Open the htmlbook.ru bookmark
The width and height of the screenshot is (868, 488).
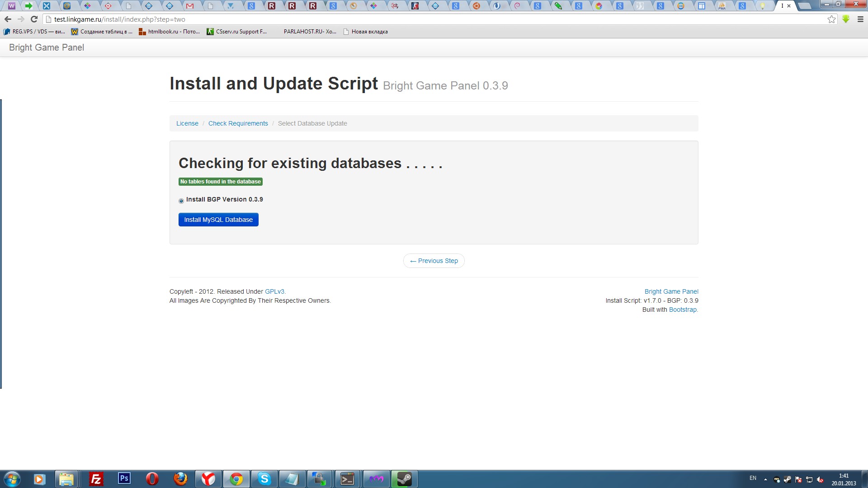[169, 32]
